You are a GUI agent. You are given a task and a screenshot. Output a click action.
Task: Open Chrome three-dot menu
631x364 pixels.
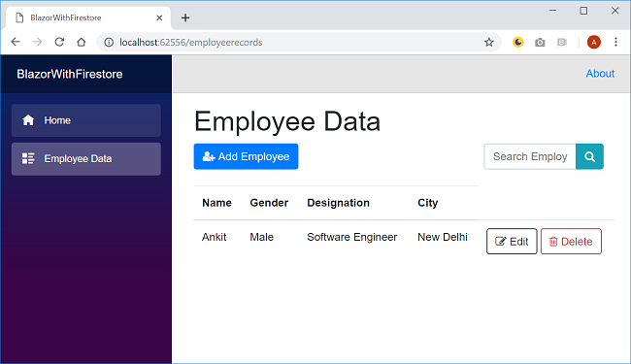coord(615,42)
